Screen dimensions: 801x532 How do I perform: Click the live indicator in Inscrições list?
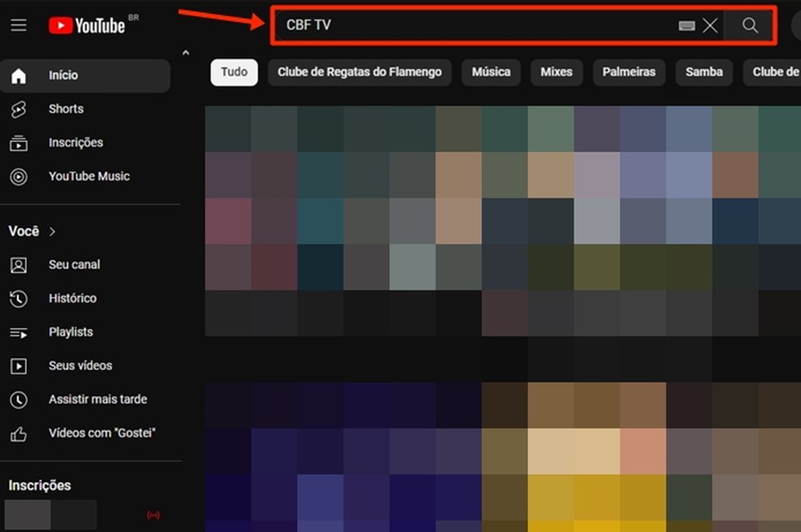click(153, 515)
